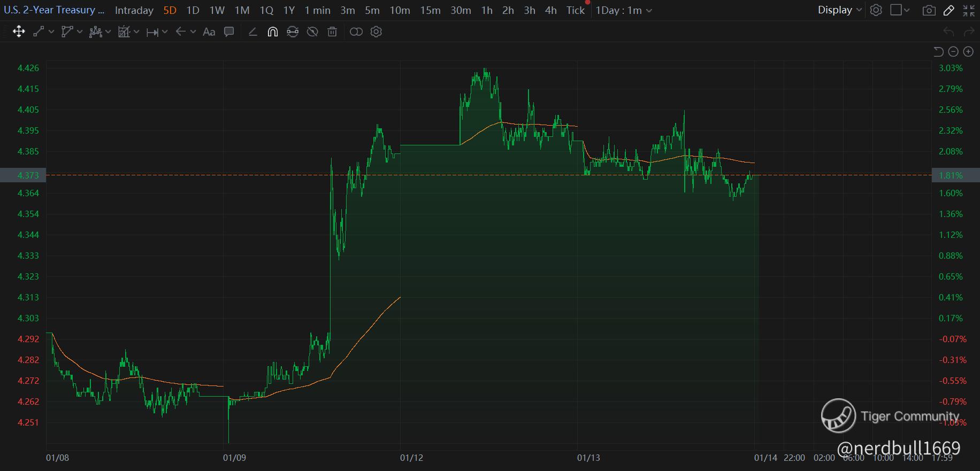The height and width of the screenshot is (471, 980).
Task: Expand the line drawing tool options arrow
Action: coord(51,32)
